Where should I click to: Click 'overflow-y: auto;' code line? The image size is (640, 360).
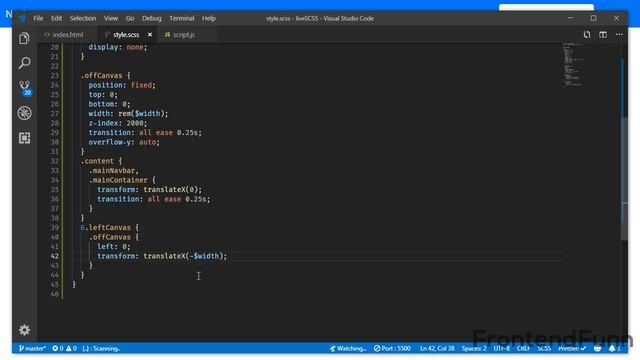click(124, 142)
